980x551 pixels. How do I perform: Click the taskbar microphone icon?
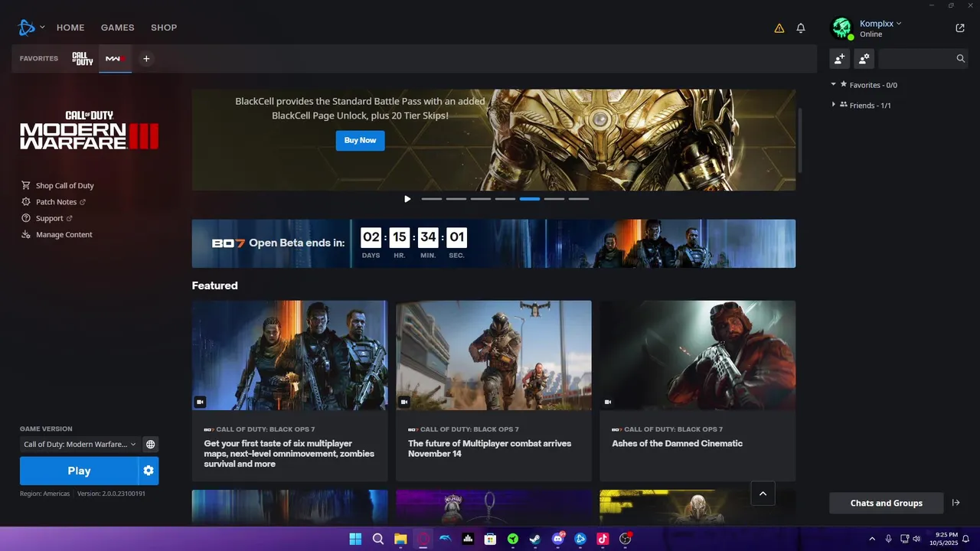(888, 539)
